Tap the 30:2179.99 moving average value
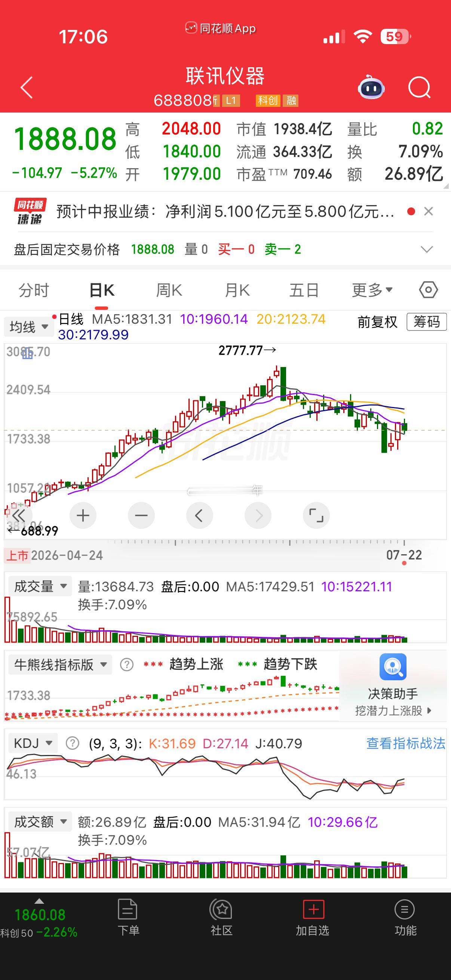Viewport: 451px width, 980px height. [x=93, y=335]
